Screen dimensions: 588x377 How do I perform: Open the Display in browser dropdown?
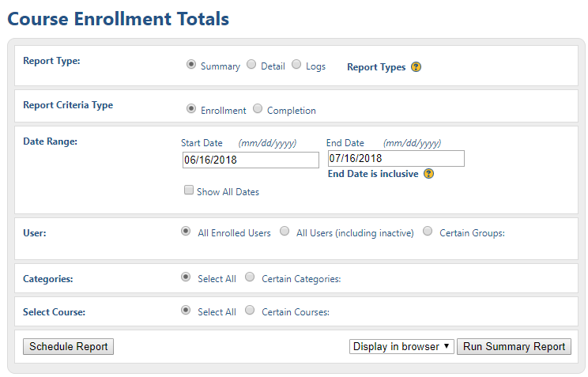401,347
